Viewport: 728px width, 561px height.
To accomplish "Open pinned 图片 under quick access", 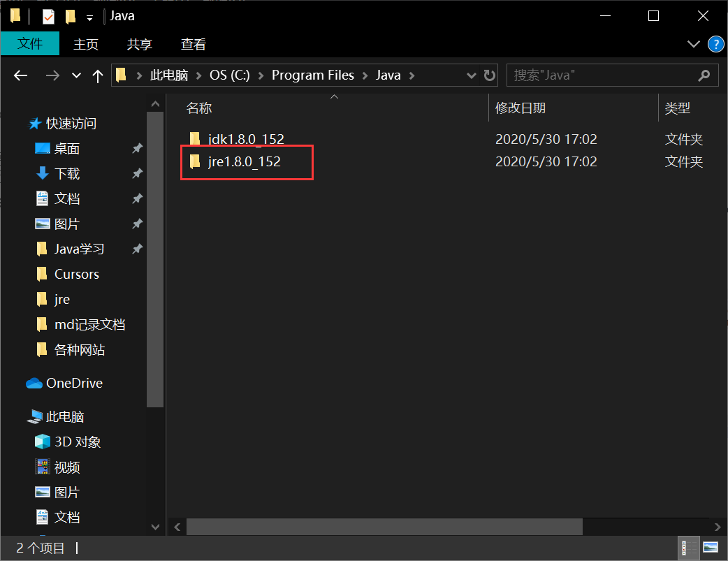I will pos(67,224).
